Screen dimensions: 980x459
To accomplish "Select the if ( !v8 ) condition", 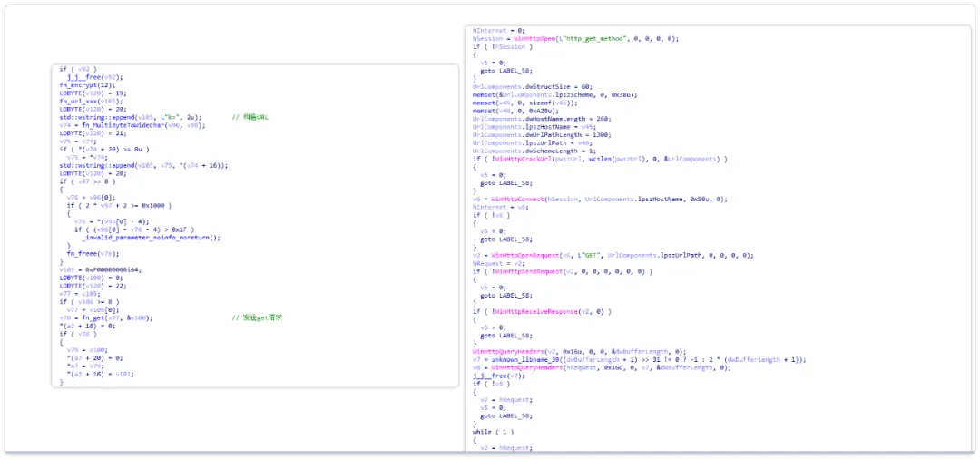I will (x=493, y=384).
